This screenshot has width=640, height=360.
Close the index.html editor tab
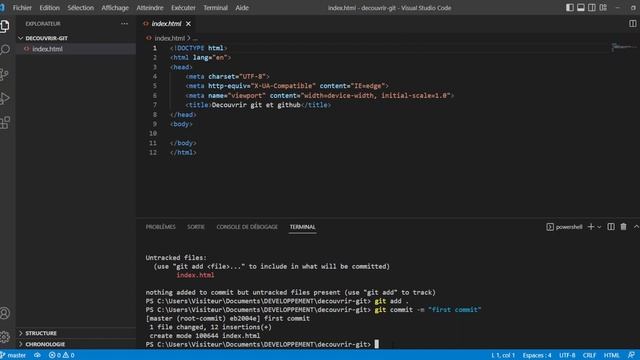(x=188, y=24)
